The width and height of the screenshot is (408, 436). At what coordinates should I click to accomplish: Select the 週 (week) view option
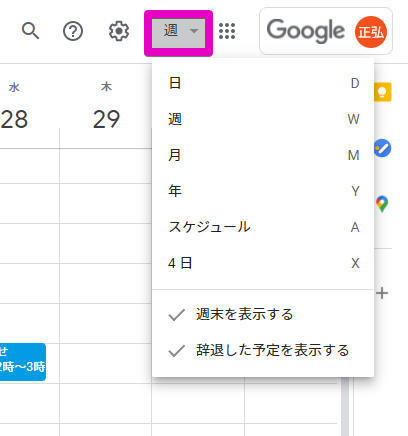coord(263,119)
